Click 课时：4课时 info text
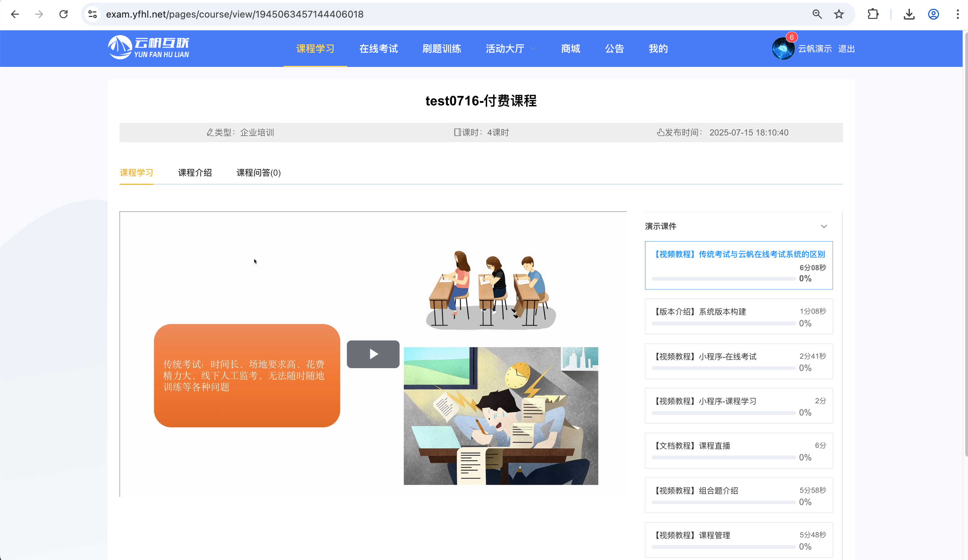The image size is (968, 560). (481, 132)
